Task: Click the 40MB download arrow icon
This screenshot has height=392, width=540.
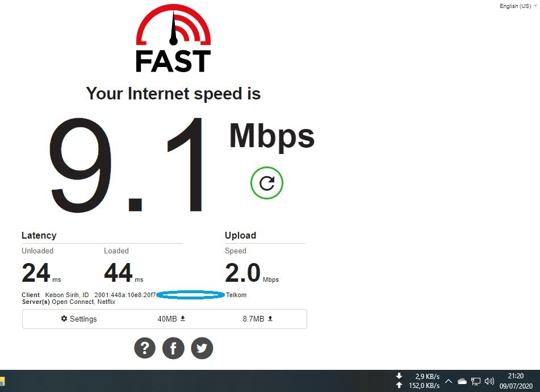Action: pyautogui.click(x=183, y=319)
